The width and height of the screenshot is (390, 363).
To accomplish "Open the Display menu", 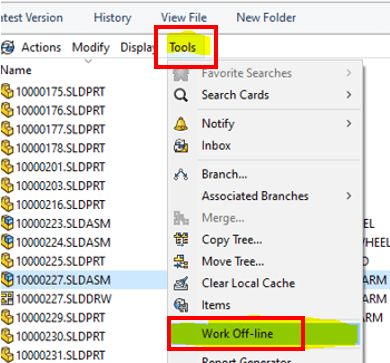I will click(137, 47).
